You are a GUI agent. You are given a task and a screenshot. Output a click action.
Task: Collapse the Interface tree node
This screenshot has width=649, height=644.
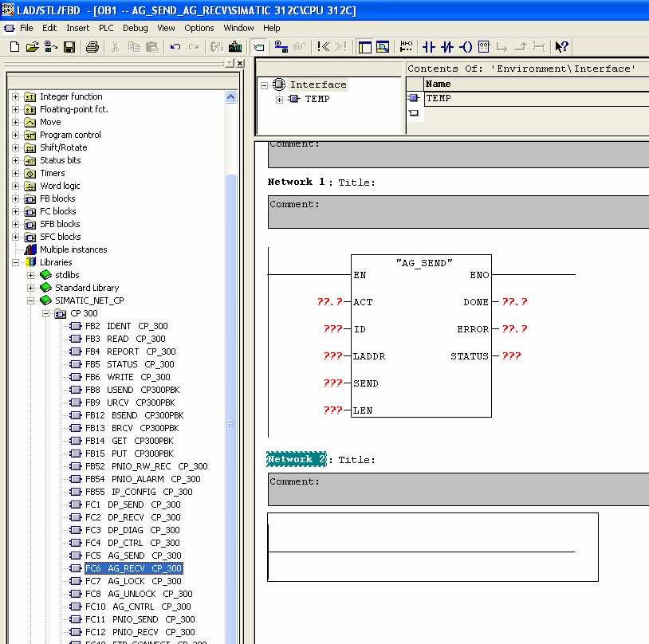[x=265, y=85]
